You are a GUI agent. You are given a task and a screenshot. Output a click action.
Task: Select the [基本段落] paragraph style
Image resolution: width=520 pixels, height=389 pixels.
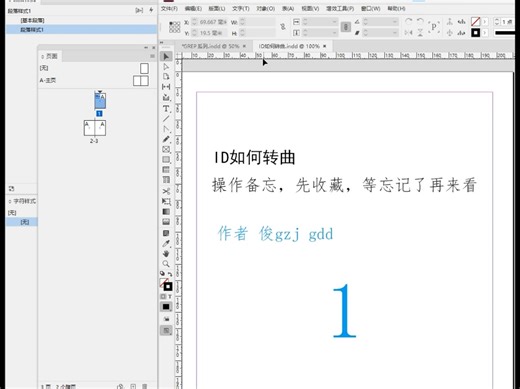[81, 20]
